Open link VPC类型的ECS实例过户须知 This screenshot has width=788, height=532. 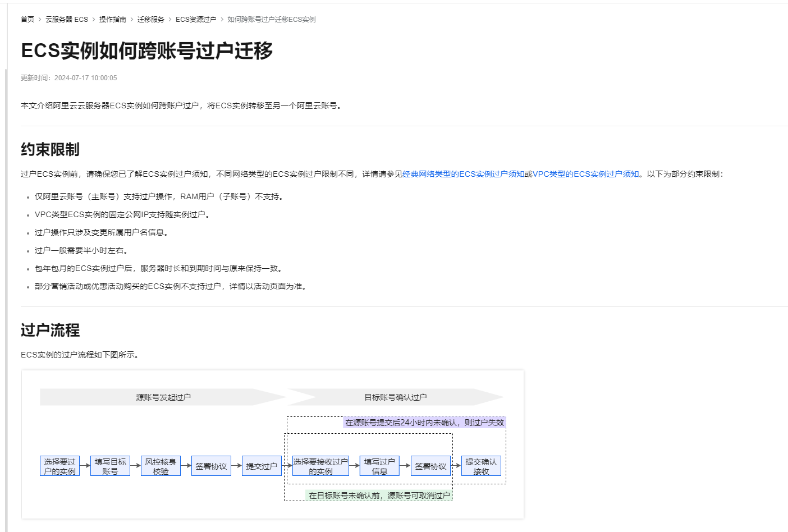pyautogui.click(x=586, y=174)
